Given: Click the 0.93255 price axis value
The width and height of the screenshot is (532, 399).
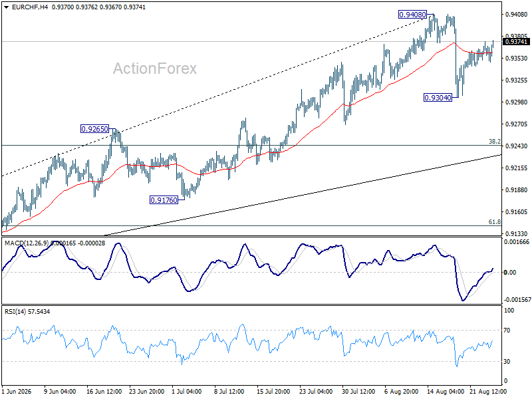Looking at the screenshot, I should 517,80.
